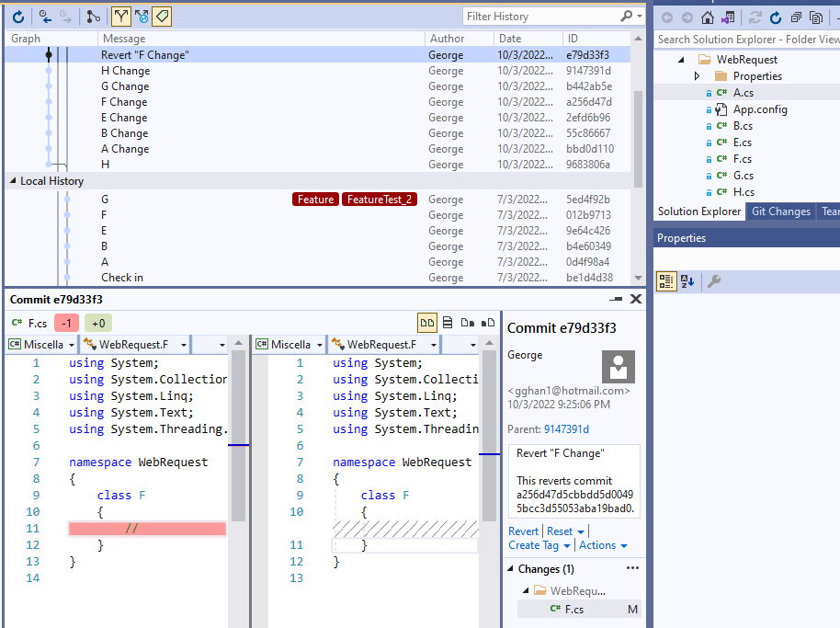Select the Solution Explorer tab
840x628 pixels.
pyautogui.click(x=698, y=211)
